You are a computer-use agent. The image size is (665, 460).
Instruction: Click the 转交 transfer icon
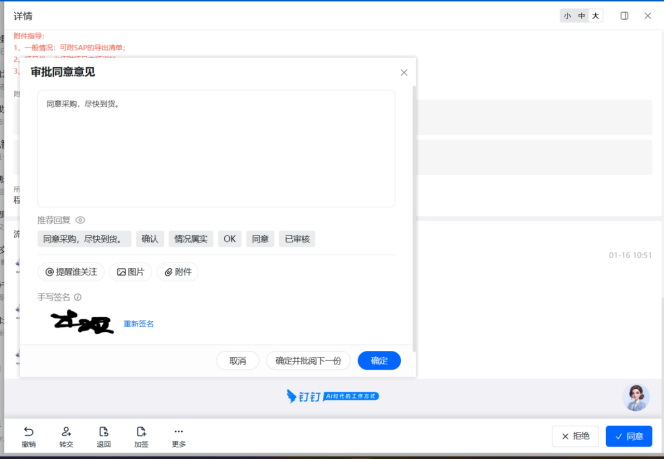coord(66,432)
